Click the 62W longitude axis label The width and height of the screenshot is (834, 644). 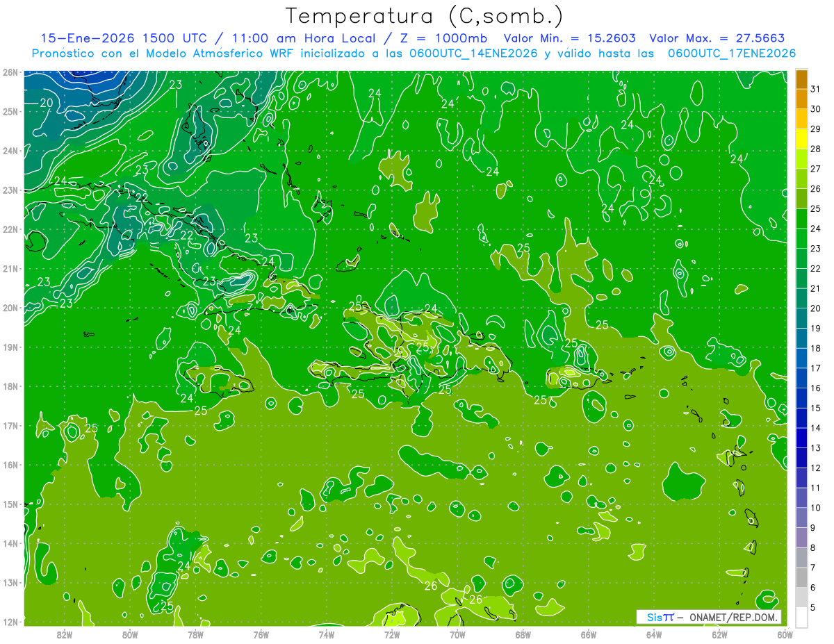[719, 634]
